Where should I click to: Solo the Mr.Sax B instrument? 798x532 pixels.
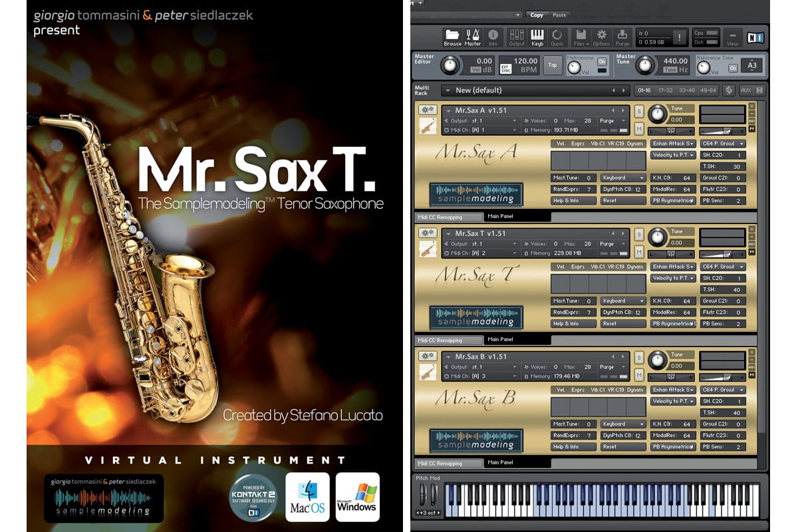click(638, 356)
